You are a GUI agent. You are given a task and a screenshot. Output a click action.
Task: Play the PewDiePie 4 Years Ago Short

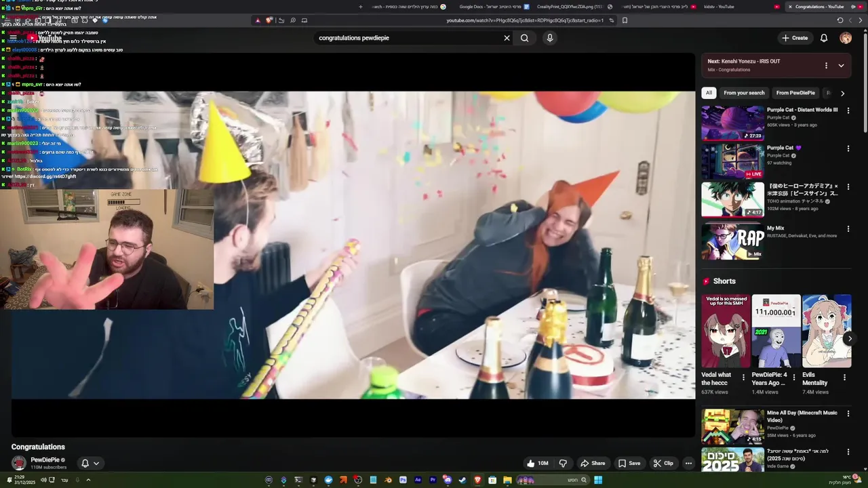[776, 331]
